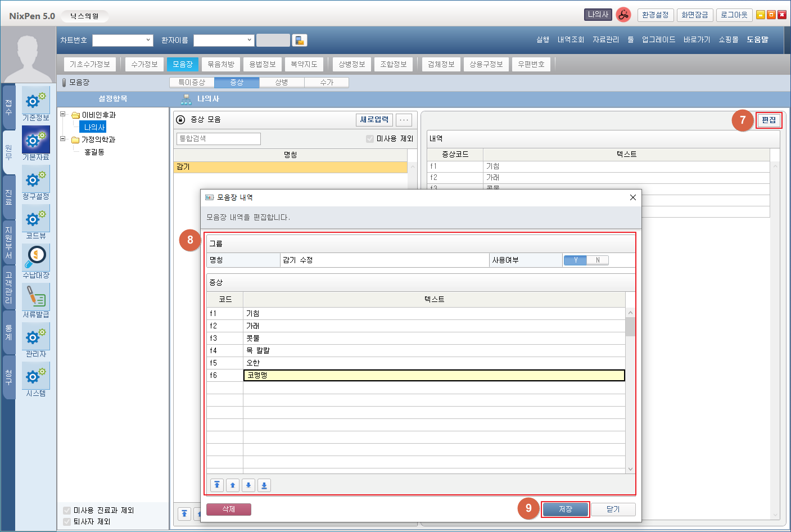Screen dimensions: 791x532
Task: Click the move-to-top arrow icon in dialog
Action: click(x=217, y=485)
